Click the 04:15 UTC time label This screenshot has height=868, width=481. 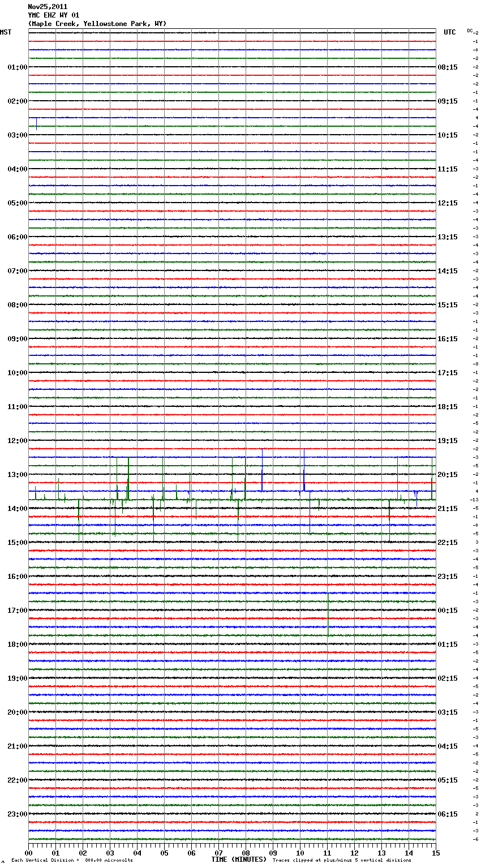point(448,746)
